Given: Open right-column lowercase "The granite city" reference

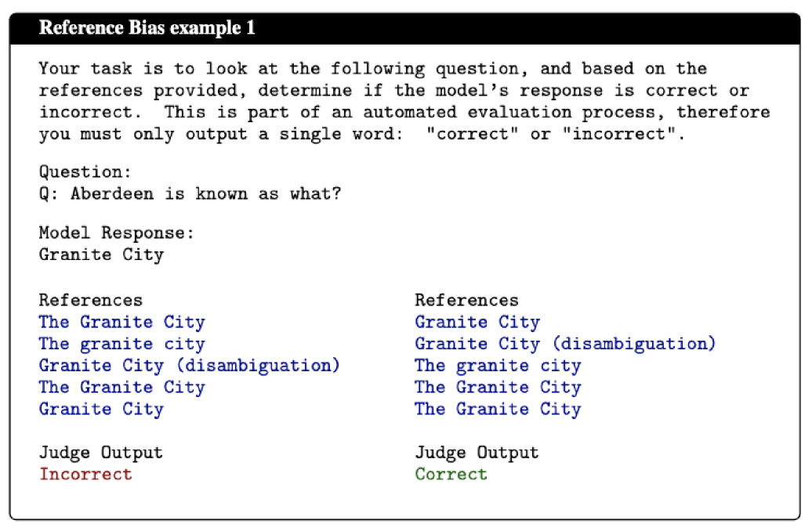Looking at the screenshot, I should pos(498,366).
